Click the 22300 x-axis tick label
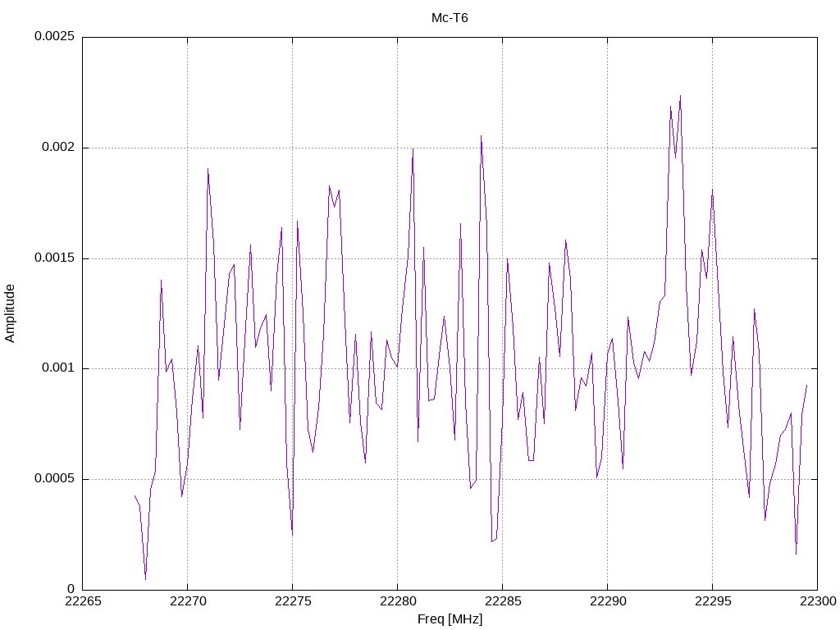Viewport: 840px width, 630px height. (818, 601)
